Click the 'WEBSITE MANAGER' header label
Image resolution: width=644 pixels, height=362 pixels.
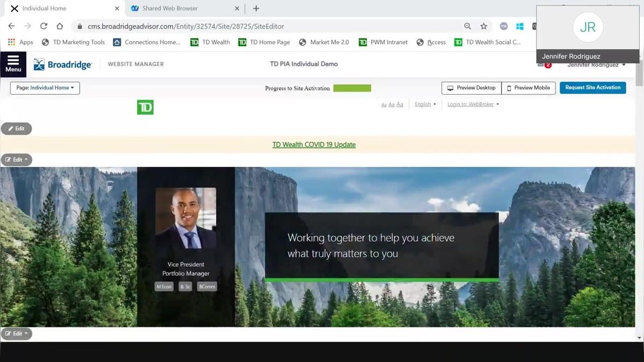[x=136, y=64]
